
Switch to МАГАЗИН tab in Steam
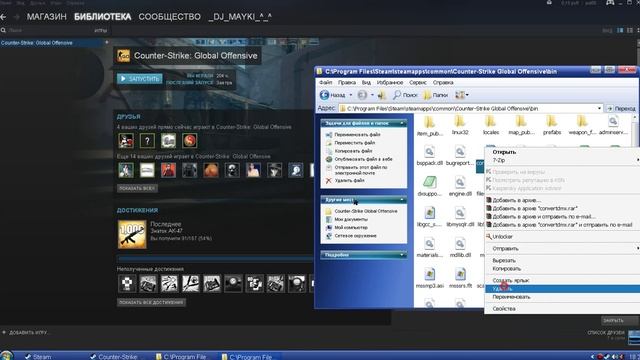click(47, 17)
